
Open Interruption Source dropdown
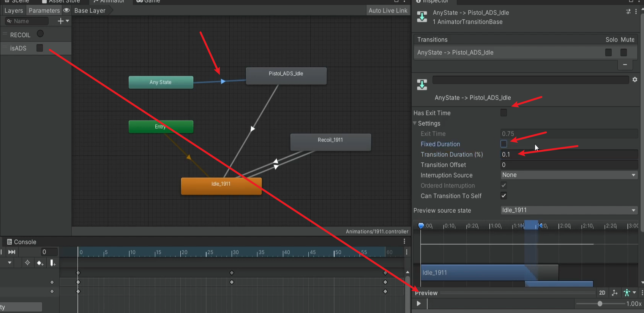click(569, 175)
